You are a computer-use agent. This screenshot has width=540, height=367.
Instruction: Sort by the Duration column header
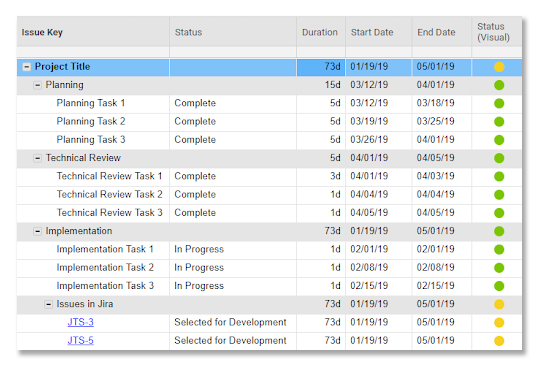click(x=320, y=32)
